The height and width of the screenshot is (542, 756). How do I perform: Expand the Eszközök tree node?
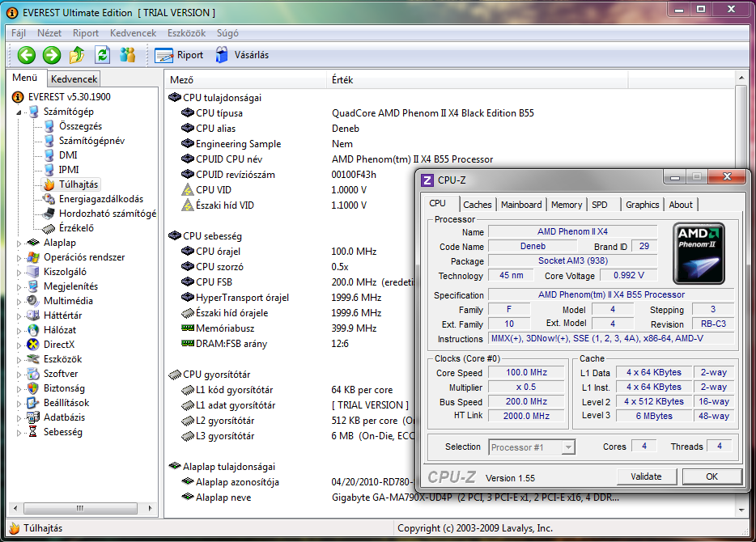(19, 359)
